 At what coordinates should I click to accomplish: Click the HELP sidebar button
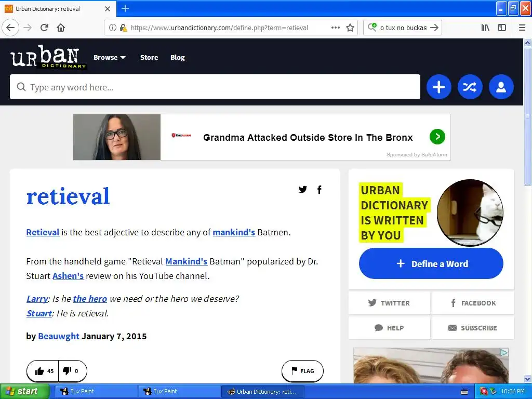coord(389,328)
